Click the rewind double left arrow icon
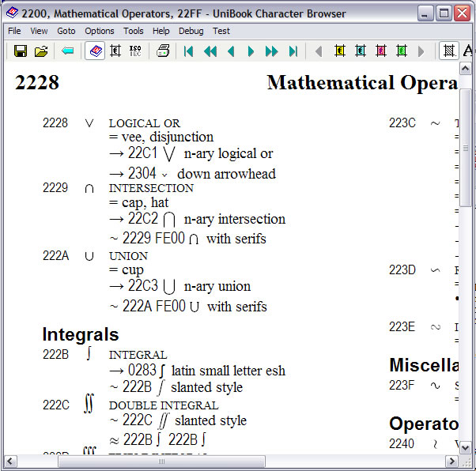This screenshot has width=476, height=471. point(210,51)
